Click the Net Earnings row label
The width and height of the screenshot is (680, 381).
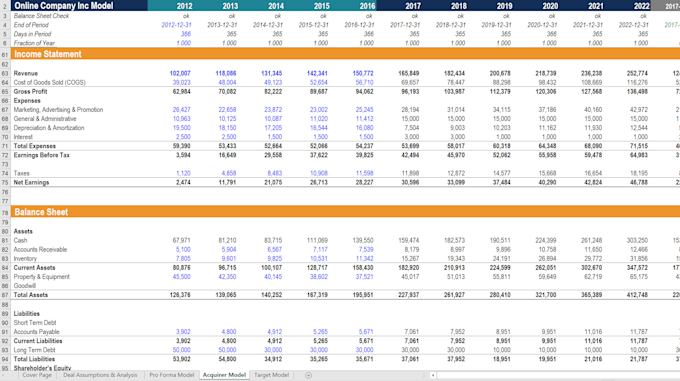point(31,182)
